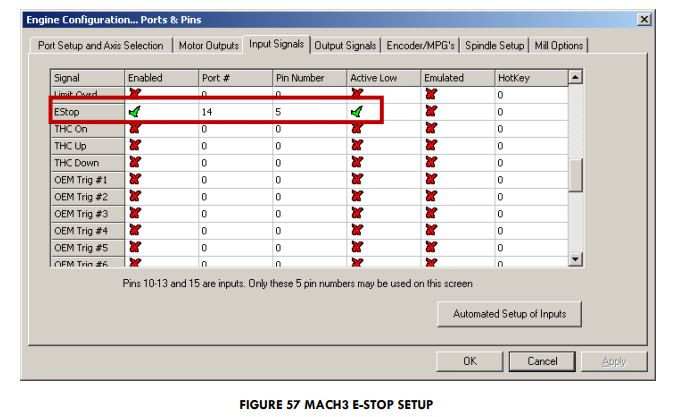Switch to the Motor Outputs tab

209,45
